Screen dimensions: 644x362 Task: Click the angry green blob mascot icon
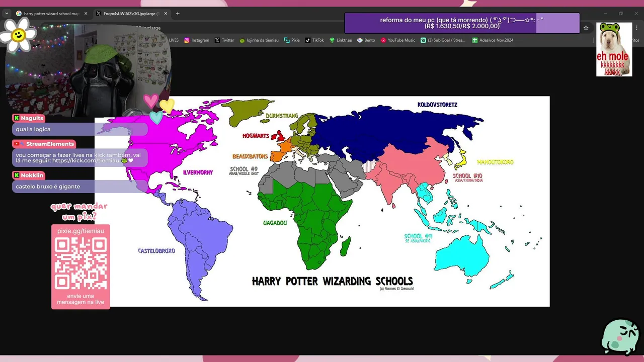(x=620, y=337)
